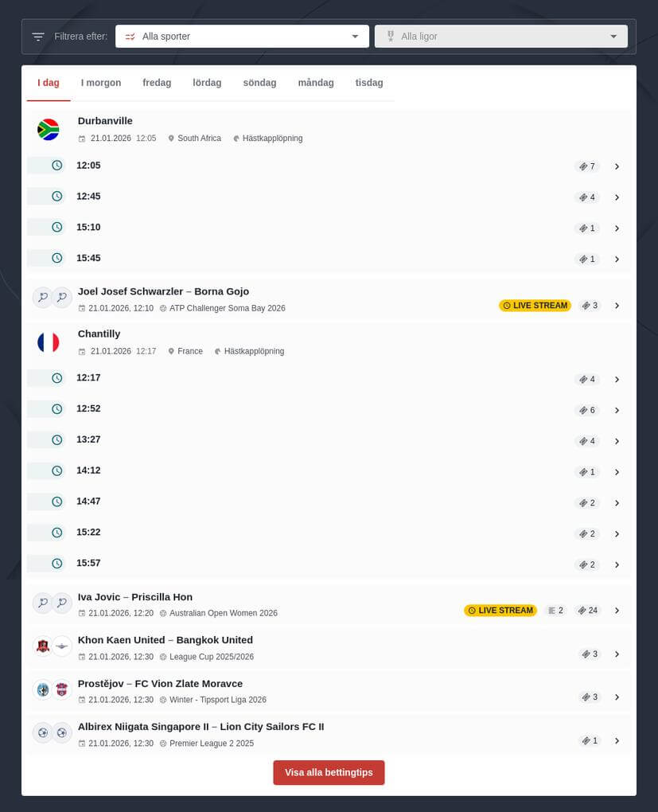
Task: Click the horse racing icon beside 'Hästkapplöpning'
Action: (236, 138)
